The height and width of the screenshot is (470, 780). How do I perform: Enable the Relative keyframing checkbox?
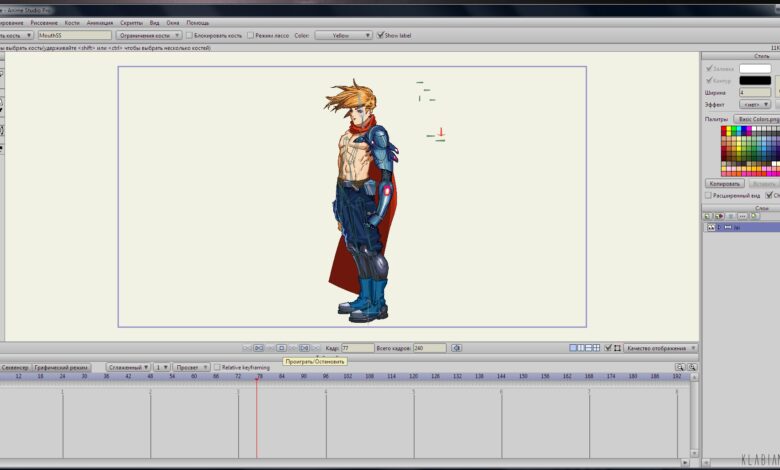218,367
